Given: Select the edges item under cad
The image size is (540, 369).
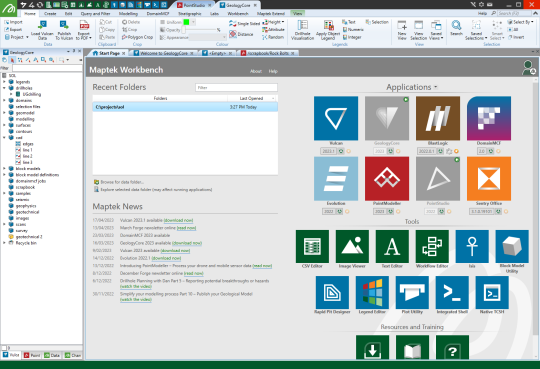Looking at the screenshot, I should click(x=28, y=144).
